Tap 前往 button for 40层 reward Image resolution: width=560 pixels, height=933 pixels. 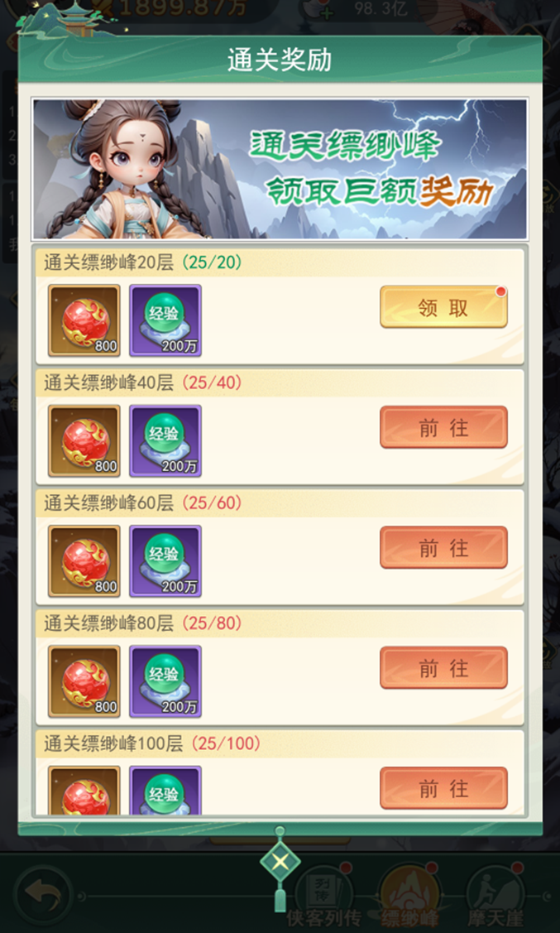pos(443,427)
